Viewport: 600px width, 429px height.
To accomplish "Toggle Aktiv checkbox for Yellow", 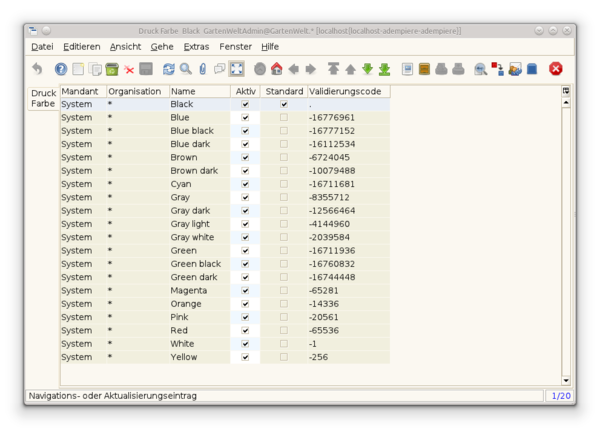I will [245, 357].
